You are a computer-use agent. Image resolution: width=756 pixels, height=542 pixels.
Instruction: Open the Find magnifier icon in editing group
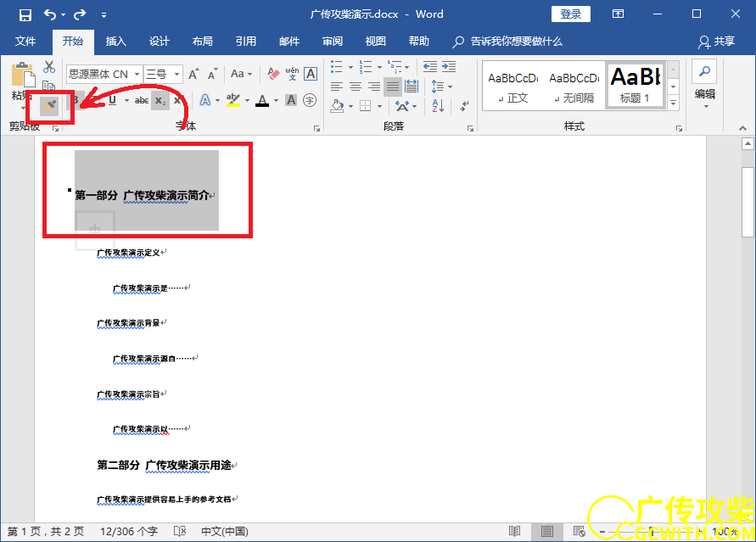[x=704, y=71]
